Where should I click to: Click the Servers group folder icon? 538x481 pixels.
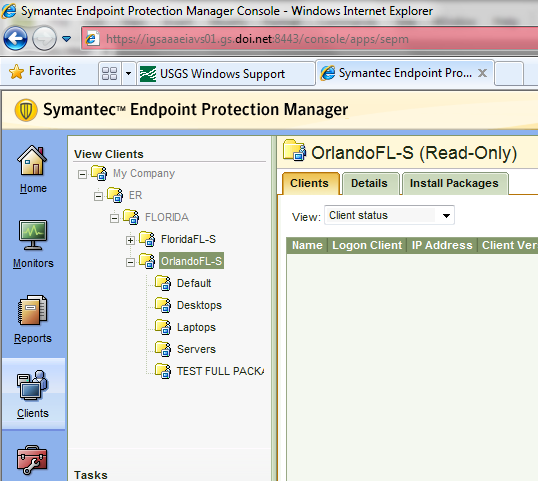(163, 349)
